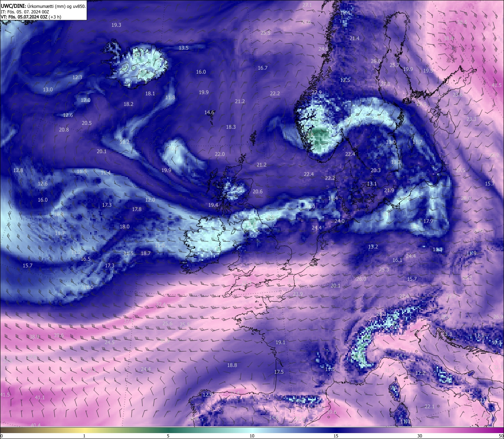Select the 23.3 value near the right edge
Viewport: 504px width, 439px height.
[x=471, y=119]
